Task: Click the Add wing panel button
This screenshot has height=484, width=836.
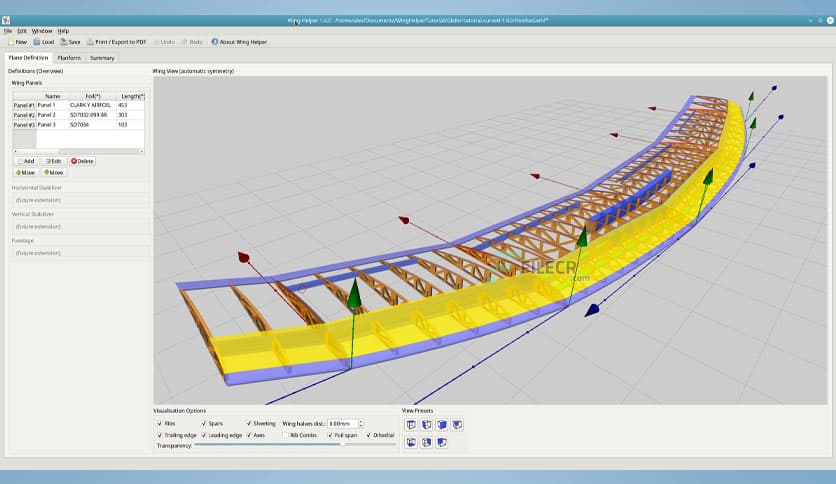Action: pyautogui.click(x=26, y=161)
